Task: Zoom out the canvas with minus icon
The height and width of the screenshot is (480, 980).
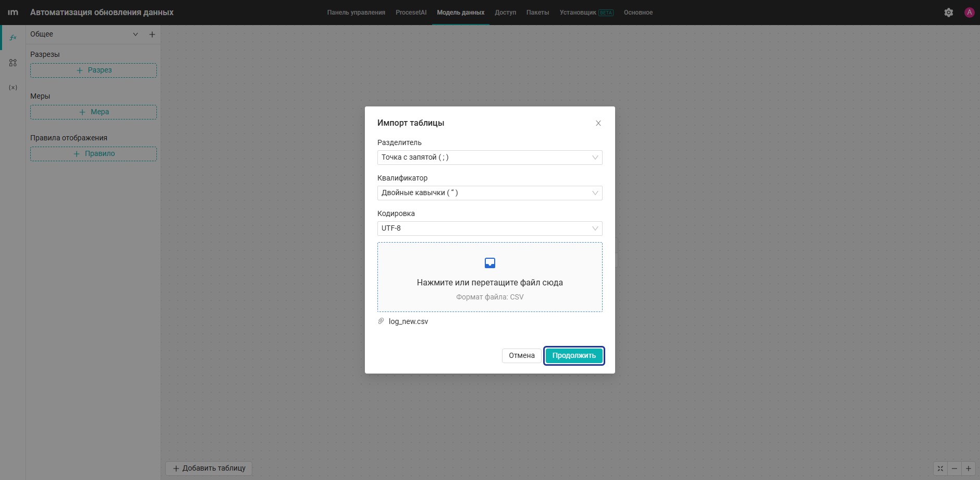Action: click(x=954, y=469)
